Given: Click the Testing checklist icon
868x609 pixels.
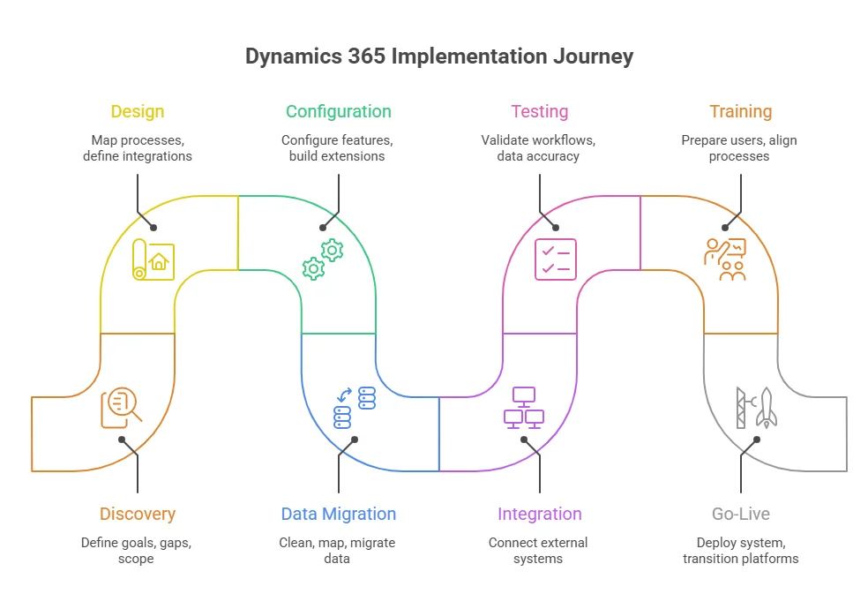Looking at the screenshot, I should tap(556, 259).
